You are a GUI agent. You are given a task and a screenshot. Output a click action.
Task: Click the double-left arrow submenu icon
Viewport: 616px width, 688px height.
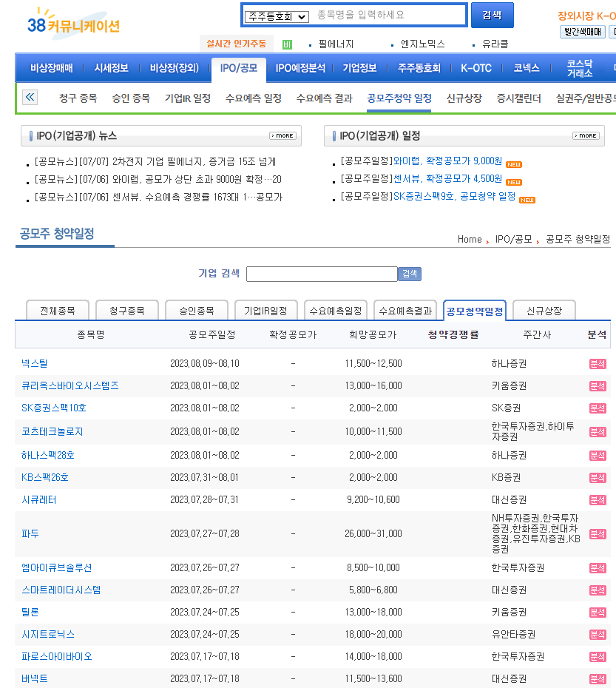point(30,97)
